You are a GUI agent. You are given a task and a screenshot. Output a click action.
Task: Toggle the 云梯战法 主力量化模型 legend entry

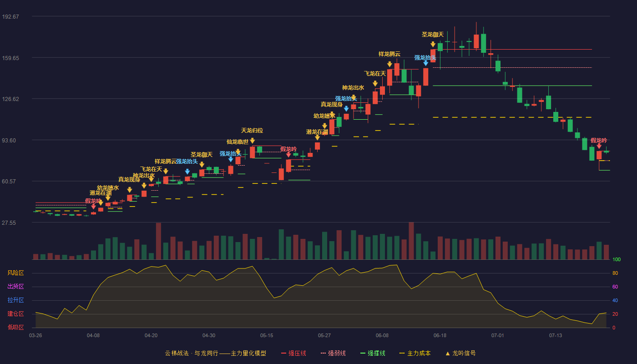[215, 353]
